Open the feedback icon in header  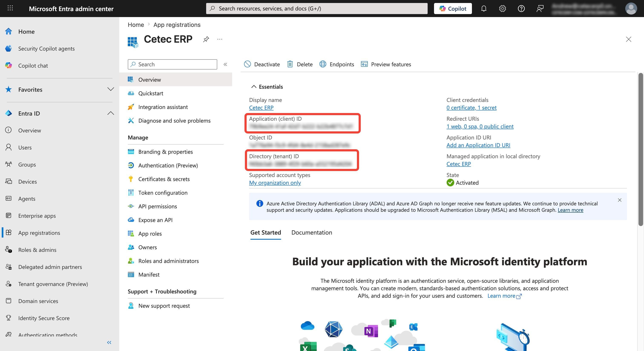click(540, 9)
